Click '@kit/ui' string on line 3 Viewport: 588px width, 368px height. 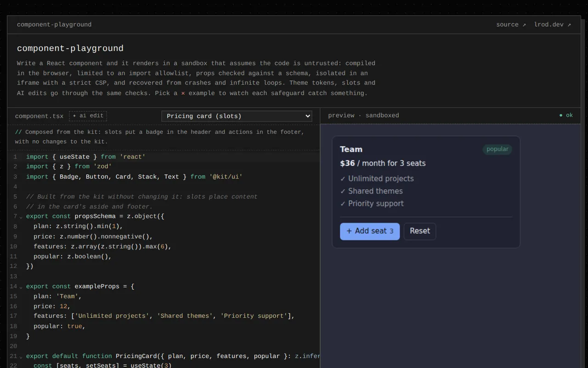click(x=226, y=177)
